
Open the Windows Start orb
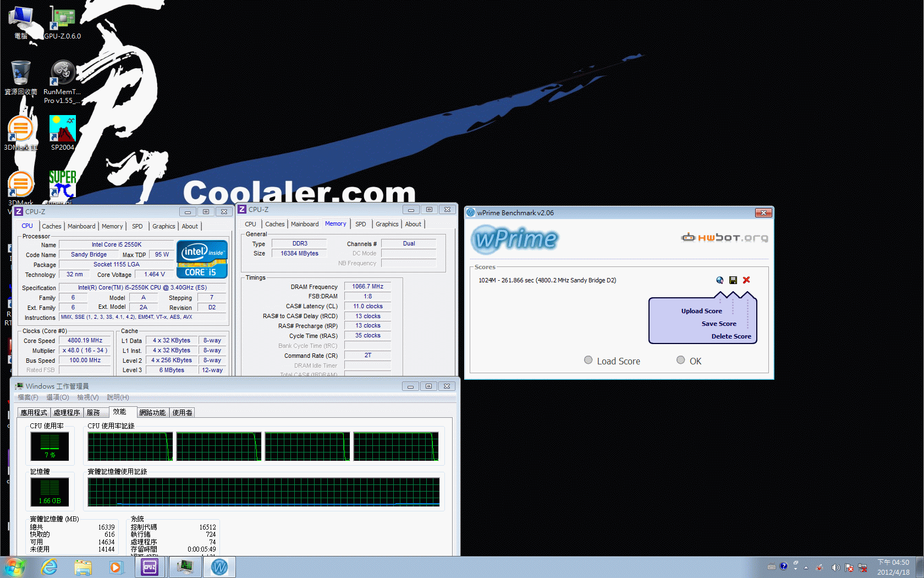15,567
